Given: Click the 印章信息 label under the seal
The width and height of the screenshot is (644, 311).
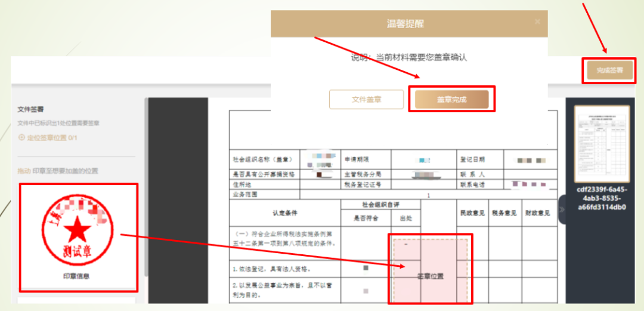Looking at the screenshot, I should point(77,276).
